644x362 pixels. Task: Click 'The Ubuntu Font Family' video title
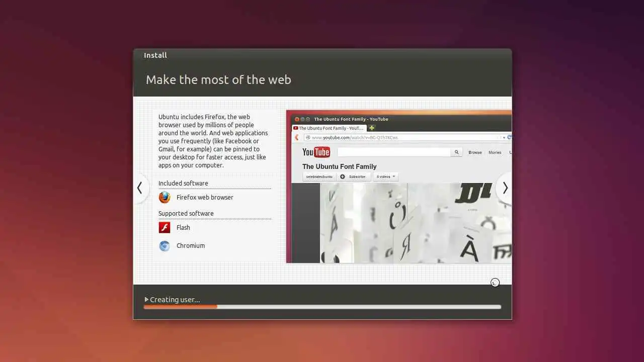339,166
